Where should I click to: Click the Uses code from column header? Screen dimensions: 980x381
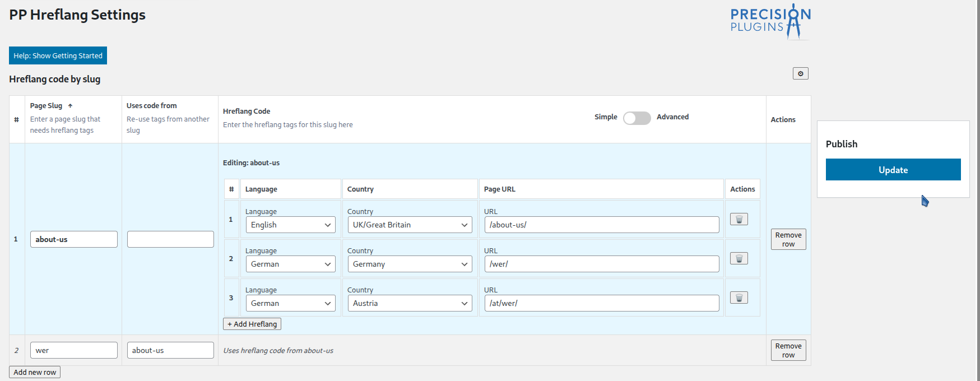click(151, 106)
